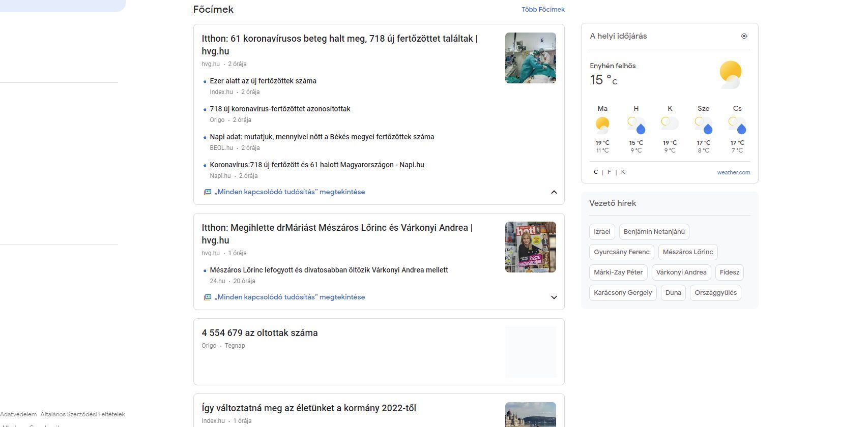Click the 'Vezető hírek' heading
This screenshot has width=868, height=427.
point(613,203)
